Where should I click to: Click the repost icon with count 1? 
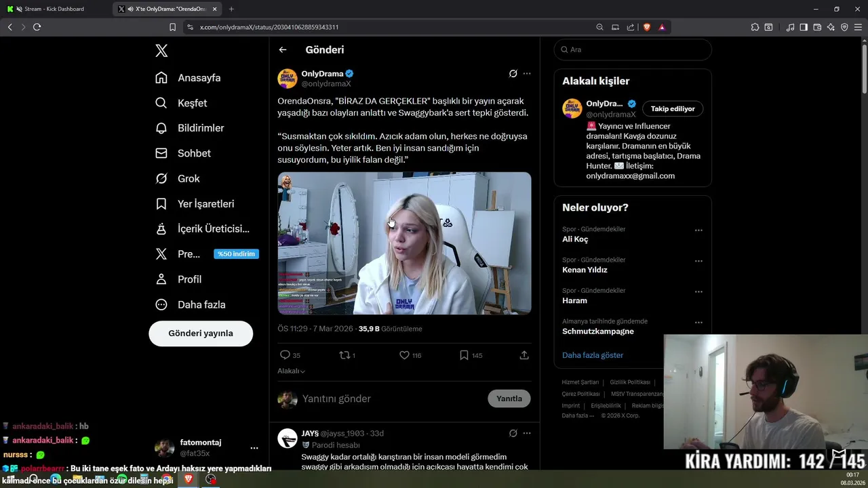pyautogui.click(x=344, y=355)
